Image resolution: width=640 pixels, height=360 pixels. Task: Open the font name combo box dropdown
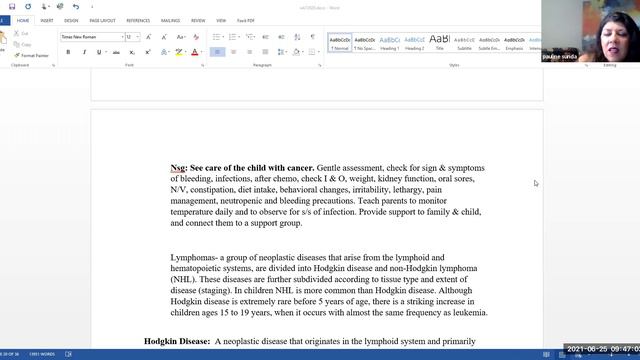122,37
